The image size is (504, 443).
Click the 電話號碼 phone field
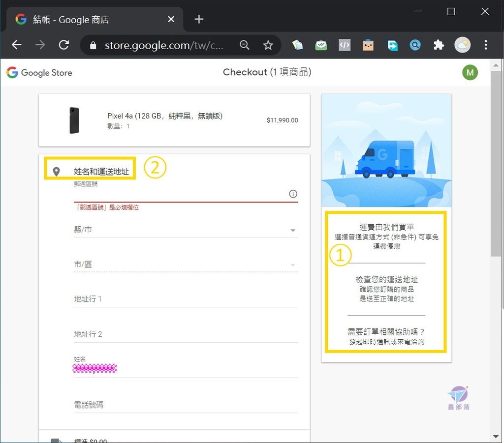[x=186, y=405]
